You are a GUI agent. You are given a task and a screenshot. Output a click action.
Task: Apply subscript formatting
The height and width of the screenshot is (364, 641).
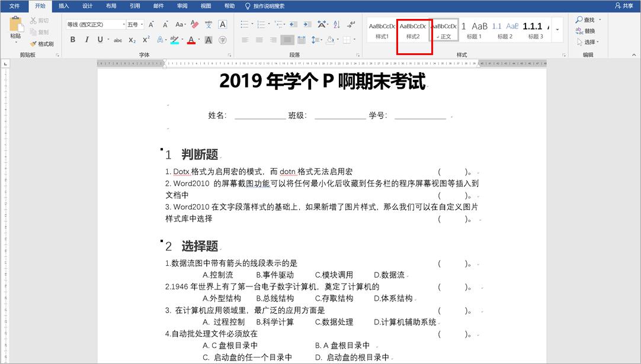click(x=132, y=40)
